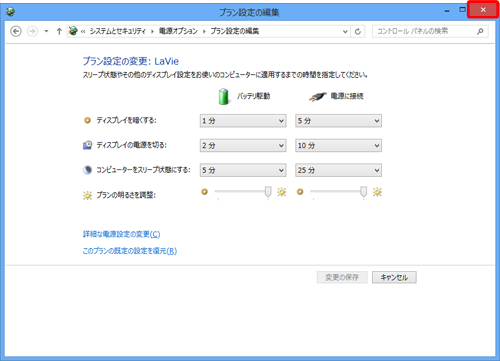
Task: Go back using the back arrow
Action: (16, 31)
